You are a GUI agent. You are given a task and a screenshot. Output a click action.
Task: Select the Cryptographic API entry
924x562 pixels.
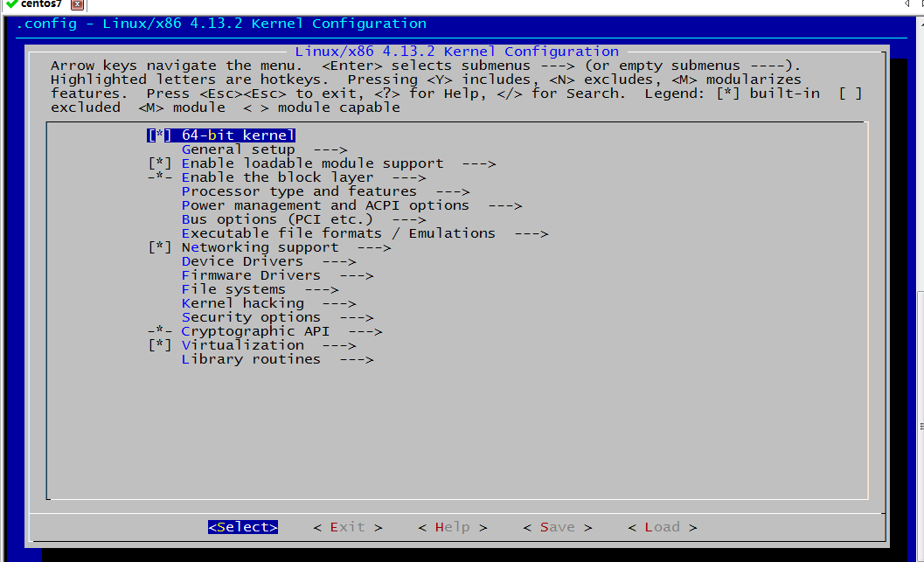point(255,331)
